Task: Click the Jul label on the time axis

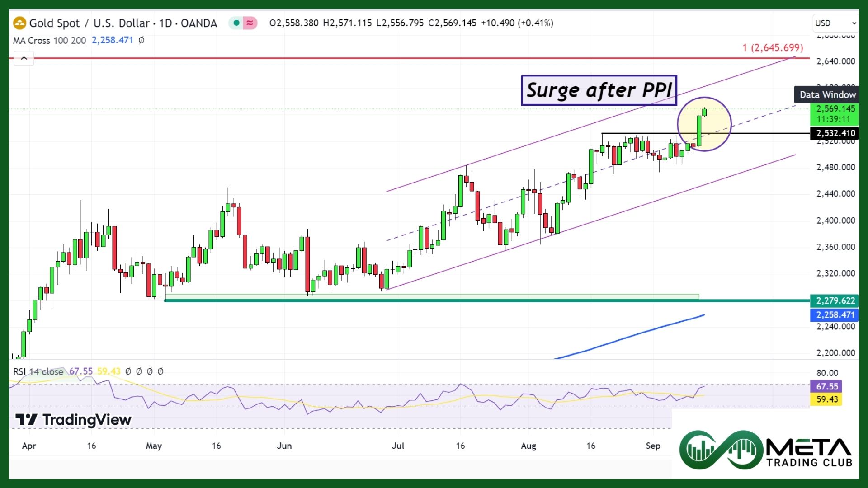Action: point(398,446)
